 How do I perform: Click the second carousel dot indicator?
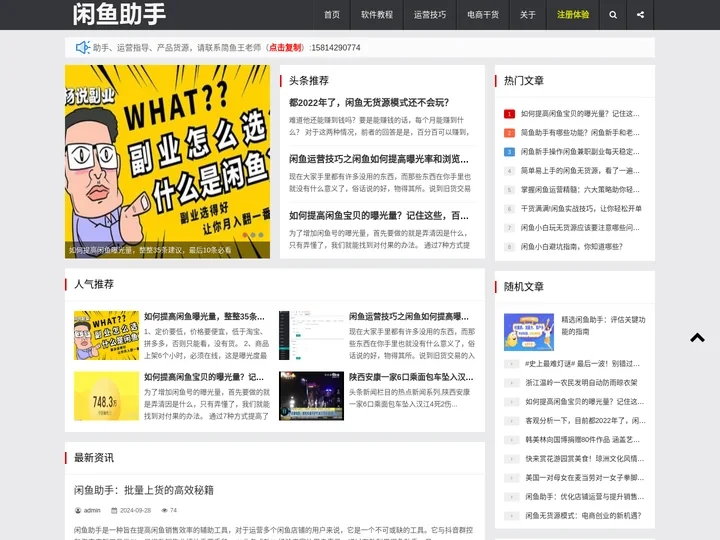(253, 235)
